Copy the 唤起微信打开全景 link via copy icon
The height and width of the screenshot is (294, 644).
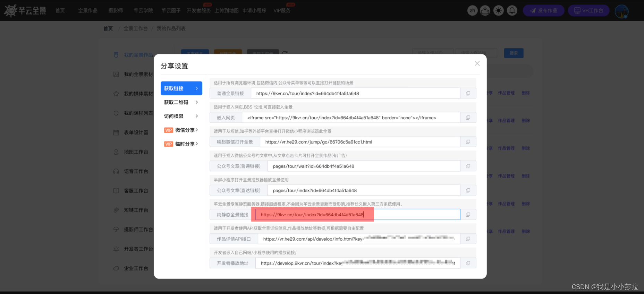point(468,142)
